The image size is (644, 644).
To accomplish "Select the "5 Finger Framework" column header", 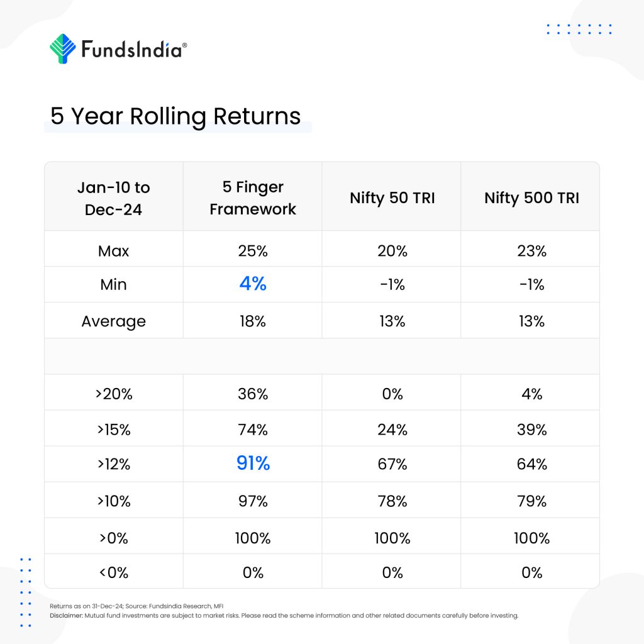I will pyautogui.click(x=253, y=198).
